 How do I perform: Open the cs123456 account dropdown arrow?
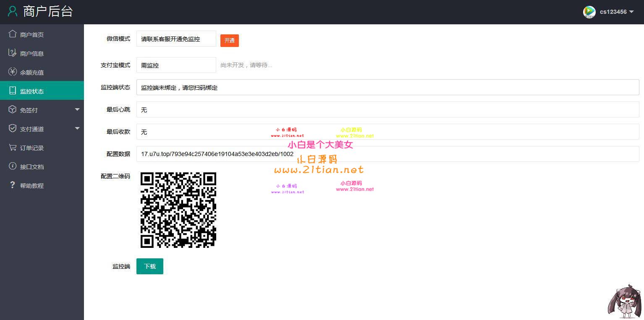click(631, 12)
